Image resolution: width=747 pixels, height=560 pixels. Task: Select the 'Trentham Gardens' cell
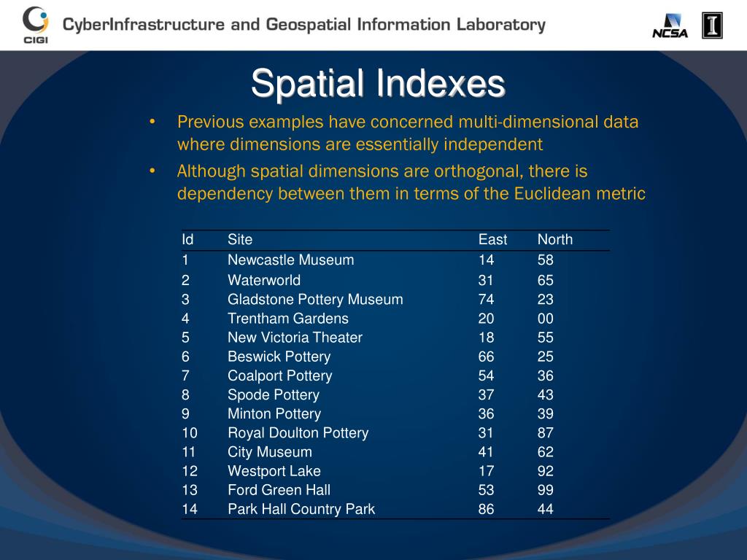point(287,318)
